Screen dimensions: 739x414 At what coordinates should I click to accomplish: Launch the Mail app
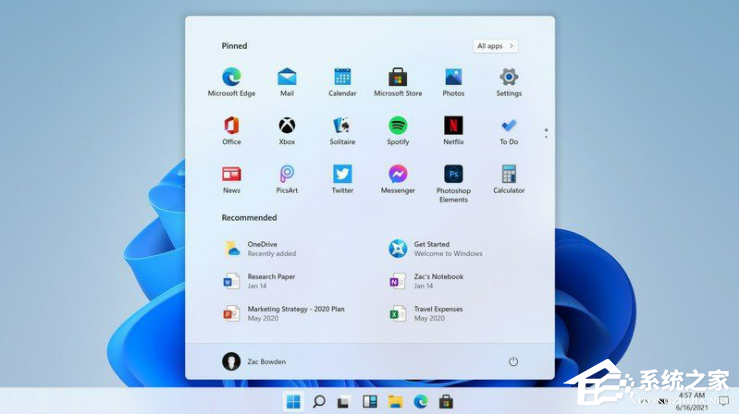click(287, 82)
